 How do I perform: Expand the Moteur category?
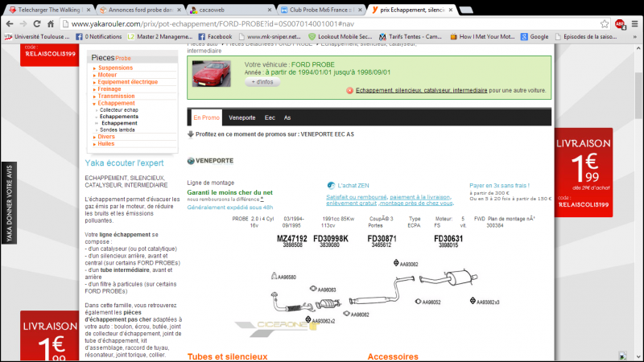pos(107,75)
